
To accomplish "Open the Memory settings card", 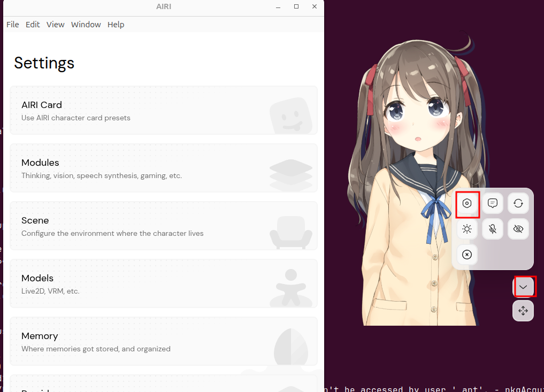I will 163,341.
